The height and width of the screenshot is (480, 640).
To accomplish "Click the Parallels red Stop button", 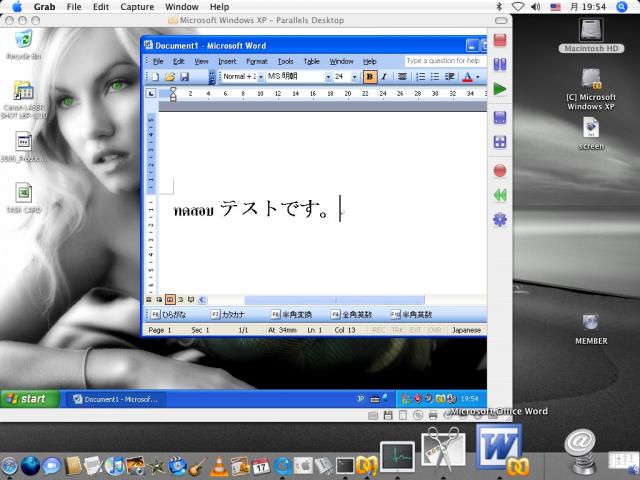I will pos(500,40).
